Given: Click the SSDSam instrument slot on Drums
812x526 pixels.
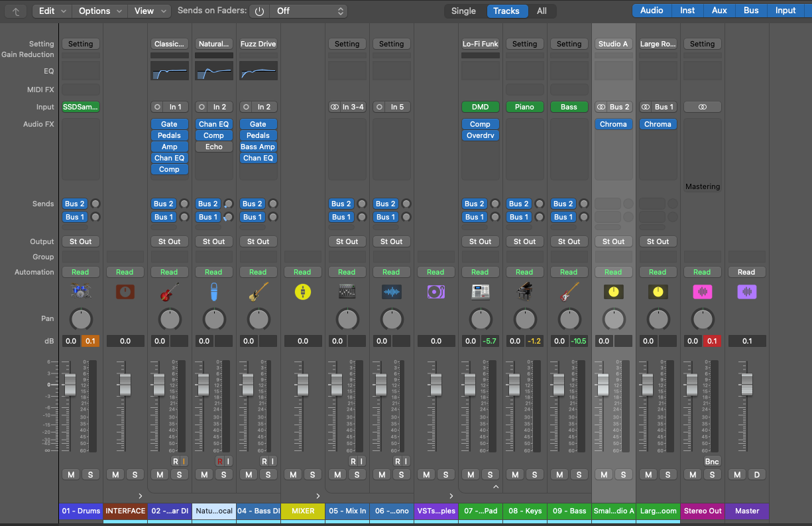Looking at the screenshot, I should 80,107.
